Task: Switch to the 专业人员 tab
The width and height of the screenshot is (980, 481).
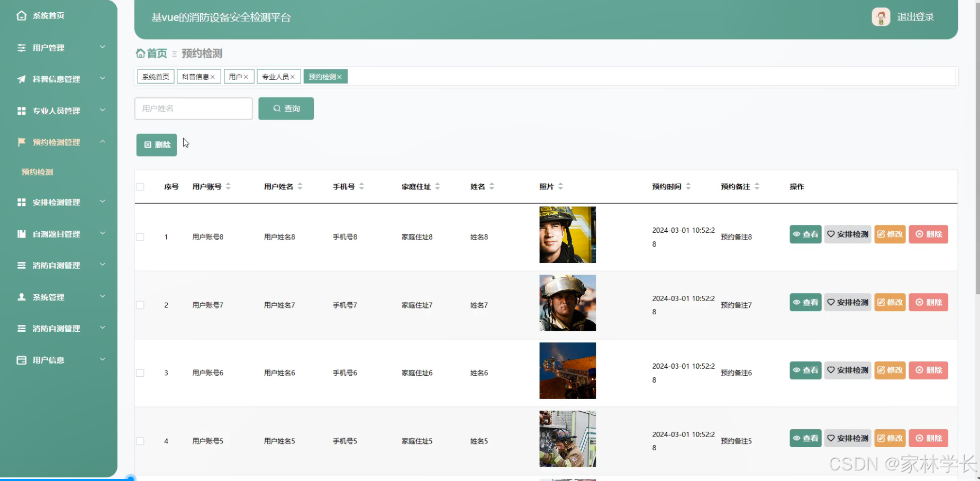Action: coord(275,77)
